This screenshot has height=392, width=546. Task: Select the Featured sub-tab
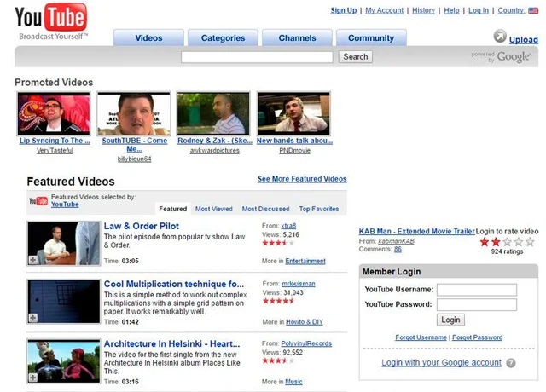[172, 209]
